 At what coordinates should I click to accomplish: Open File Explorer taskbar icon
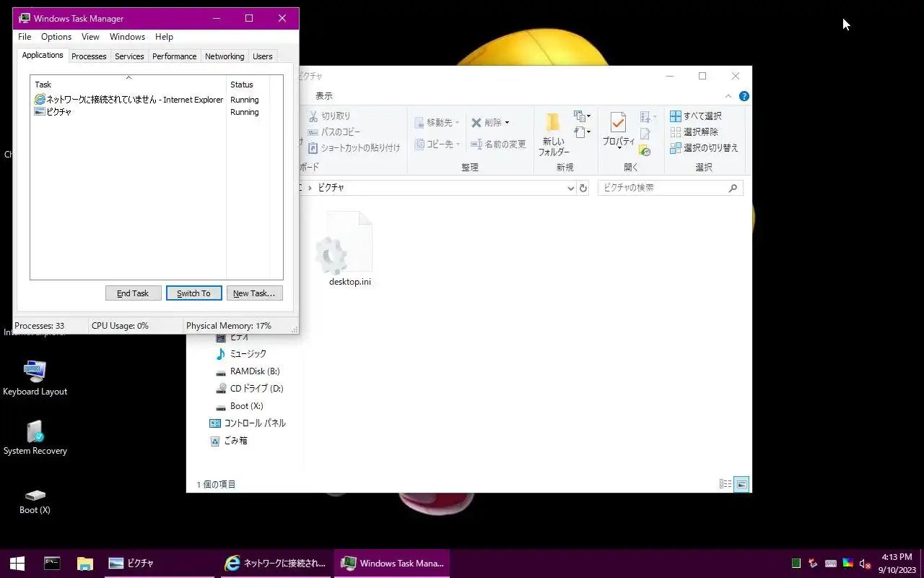[85, 563]
